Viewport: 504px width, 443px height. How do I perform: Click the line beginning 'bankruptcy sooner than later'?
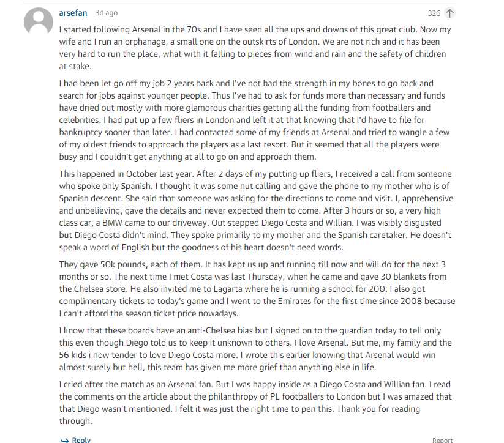click(254, 132)
